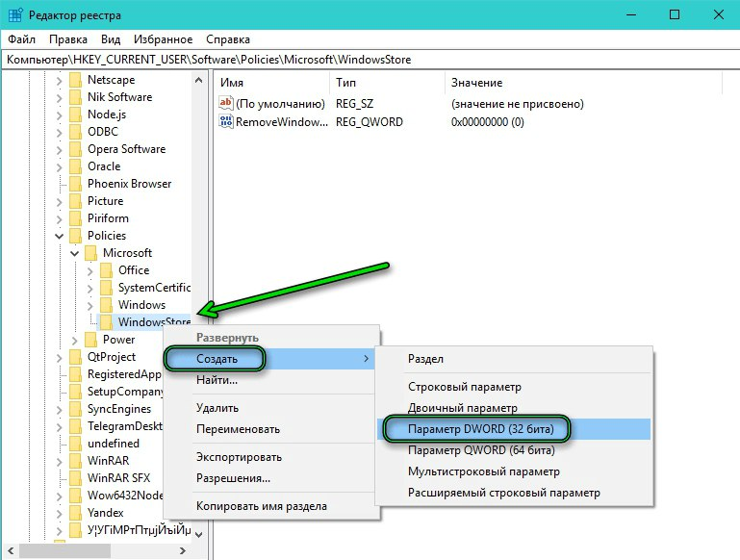Viewport: 740px width, 560px height.
Task: Click the folder icon beside Office key
Action: [x=106, y=270]
